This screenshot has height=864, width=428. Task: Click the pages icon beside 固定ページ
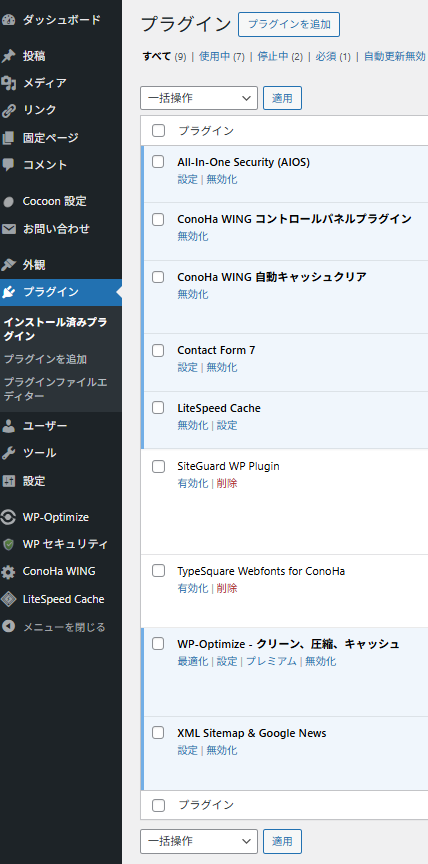click(x=8, y=138)
